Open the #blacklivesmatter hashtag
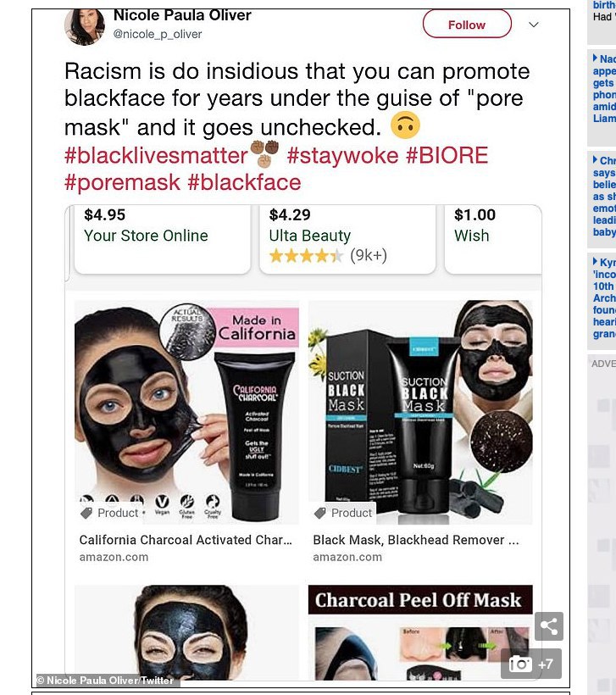Screen dimensions: 616x695 (156, 156)
